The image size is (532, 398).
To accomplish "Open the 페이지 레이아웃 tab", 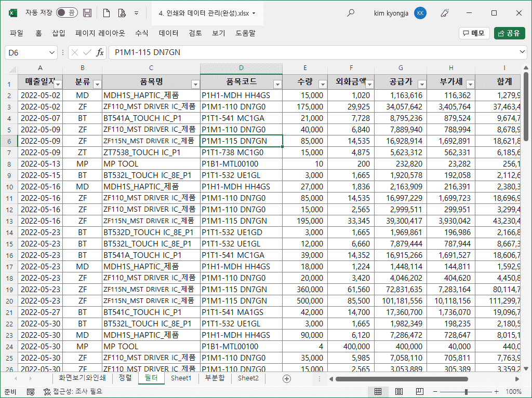I will 100,33.
